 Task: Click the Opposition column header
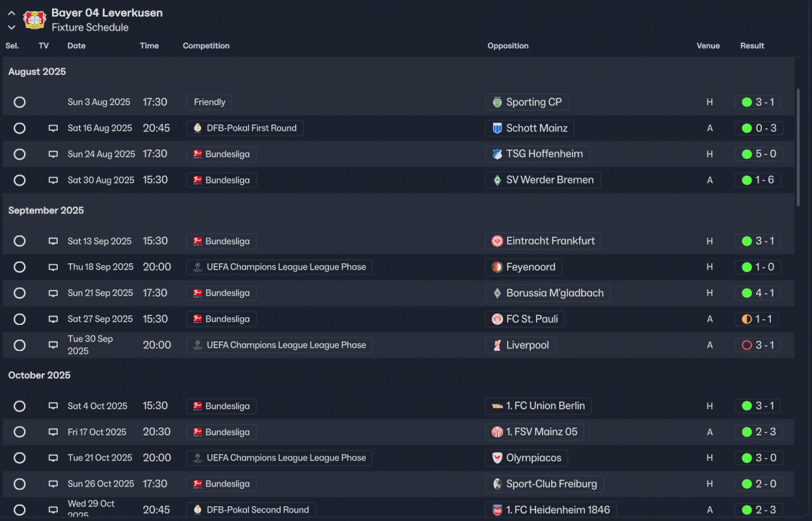[x=508, y=46]
